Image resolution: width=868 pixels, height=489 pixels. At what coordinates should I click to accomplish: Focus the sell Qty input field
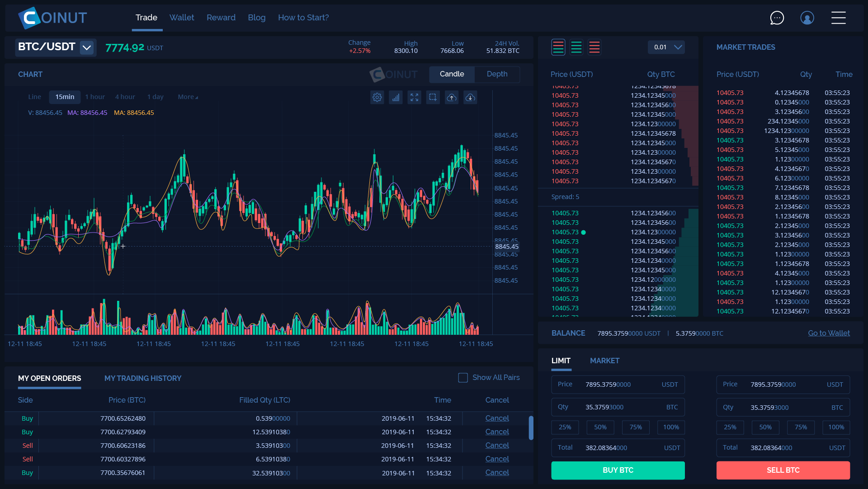[x=783, y=407]
